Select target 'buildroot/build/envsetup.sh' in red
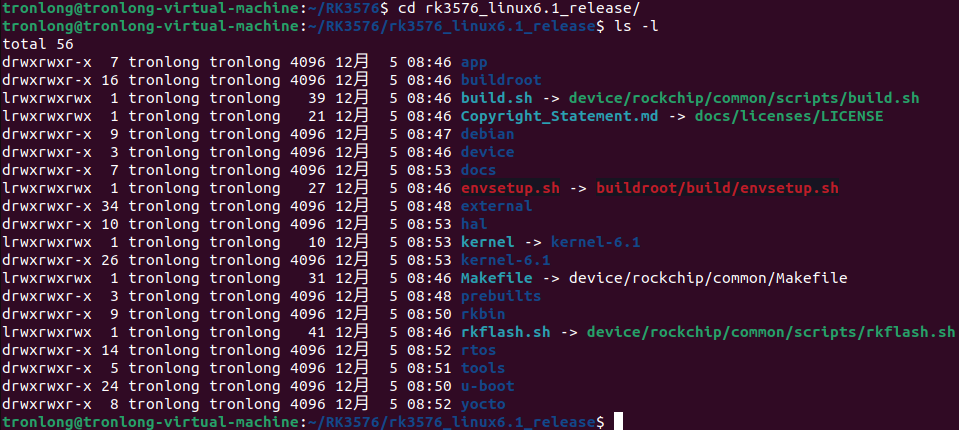 pyautogui.click(x=717, y=188)
